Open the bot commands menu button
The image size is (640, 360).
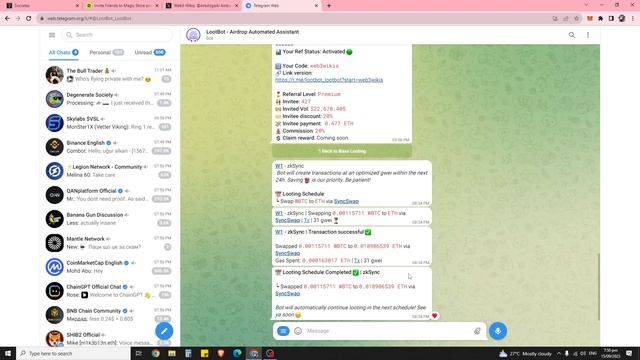tap(283, 331)
